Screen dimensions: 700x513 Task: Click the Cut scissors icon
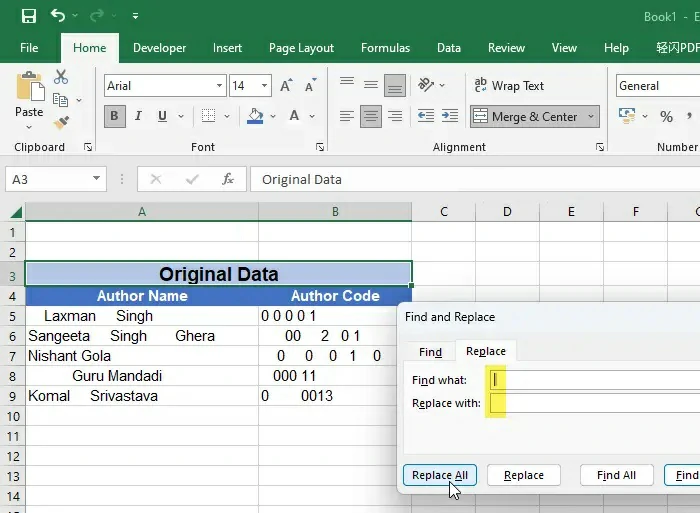(x=61, y=77)
